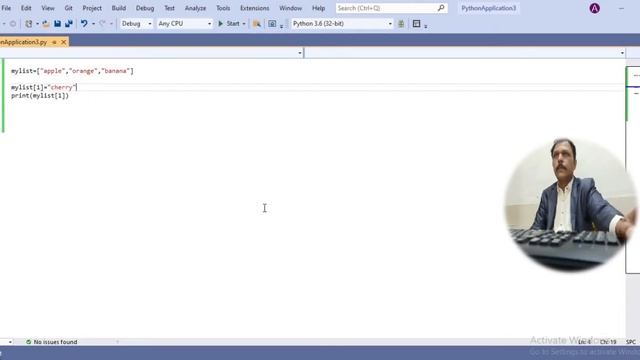This screenshot has width=640, height=360.
Task: Click the Search (Ctrl+Q) box
Action: tap(391, 8)
